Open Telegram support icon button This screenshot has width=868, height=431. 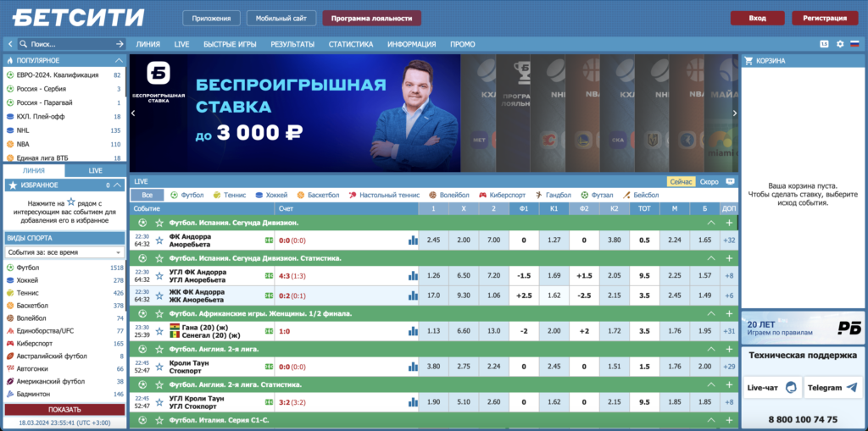833,388
